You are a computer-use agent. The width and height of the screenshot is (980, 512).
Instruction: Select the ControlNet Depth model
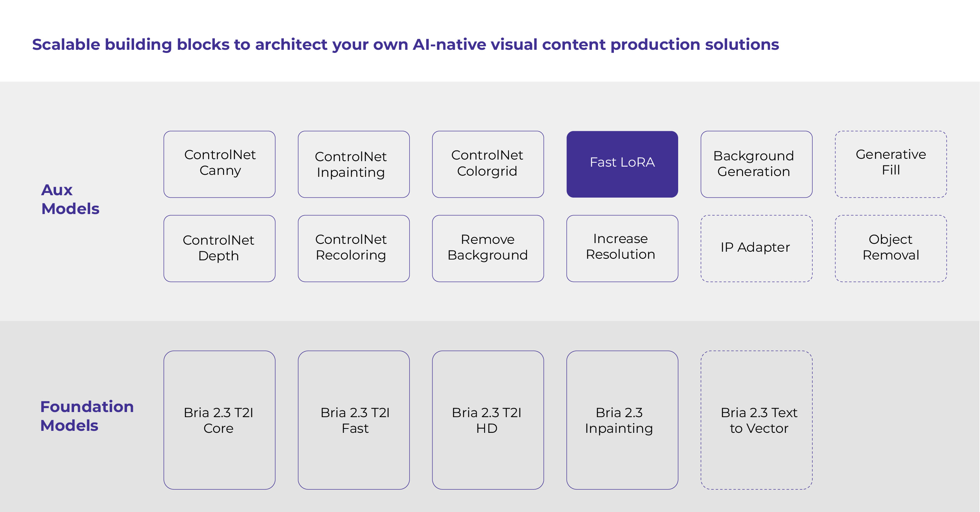click(x=220, y=248)
